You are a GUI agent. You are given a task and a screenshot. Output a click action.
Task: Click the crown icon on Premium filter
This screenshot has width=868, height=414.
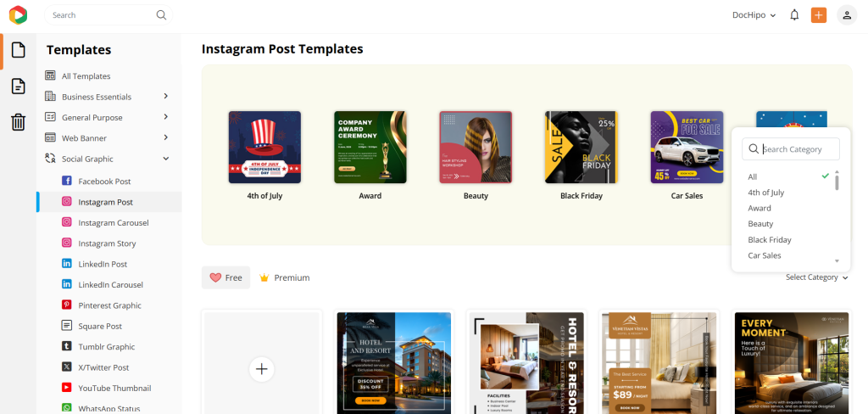(x=264, y=277)
